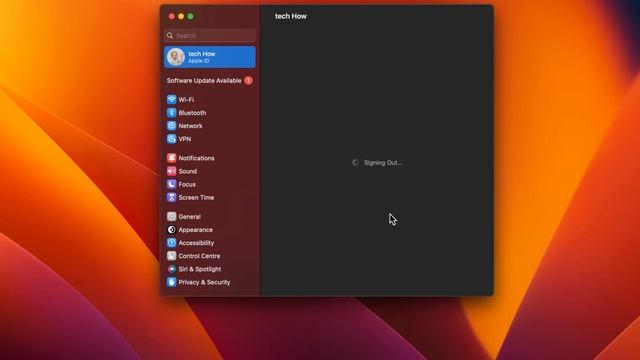Choose the VPN label
The width and height of the screenshot is (640, 360).
click(x=184, y=139)
